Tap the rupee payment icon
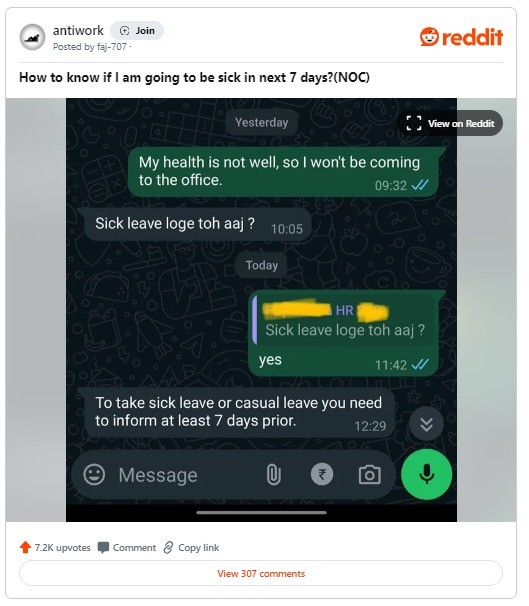Image resolution: width=529 pixels, height=606 pixels. pos(322,474)
